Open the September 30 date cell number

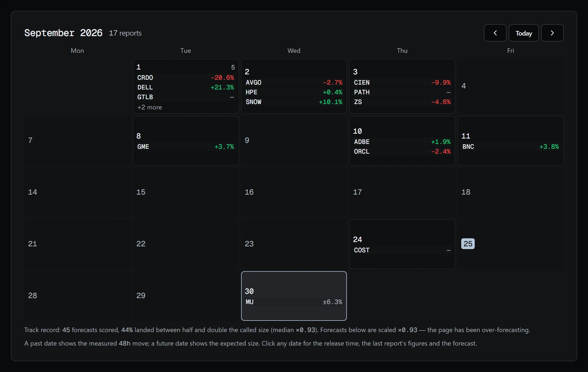[249, 291]
